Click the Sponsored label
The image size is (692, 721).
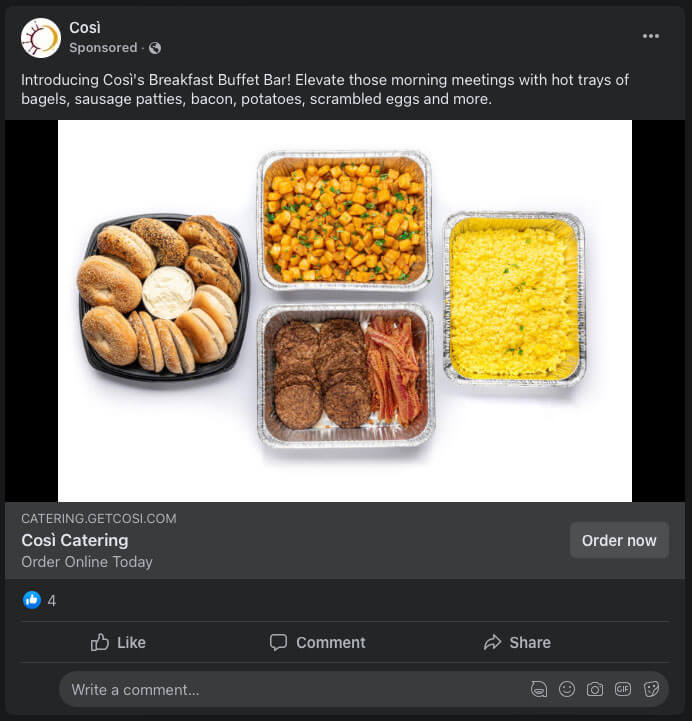[x=103, y=48]
